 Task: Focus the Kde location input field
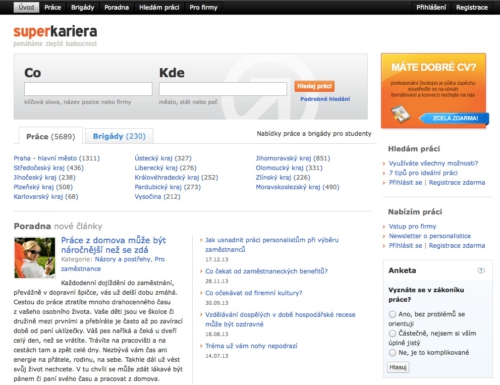coord(223,89)
